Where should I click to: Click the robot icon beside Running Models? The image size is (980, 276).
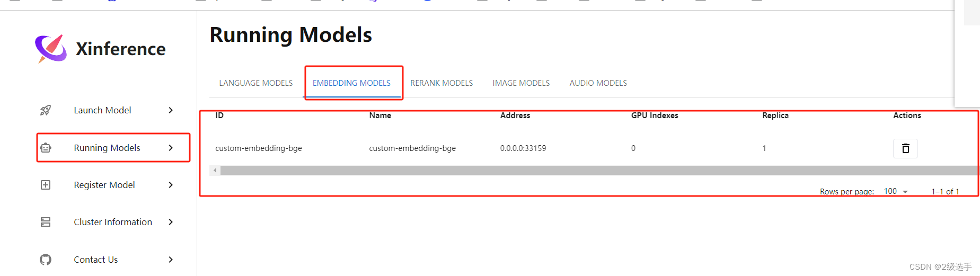46,148
